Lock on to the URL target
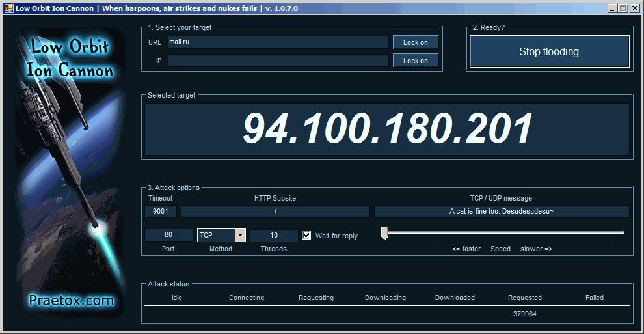 (x=415, y=42)
